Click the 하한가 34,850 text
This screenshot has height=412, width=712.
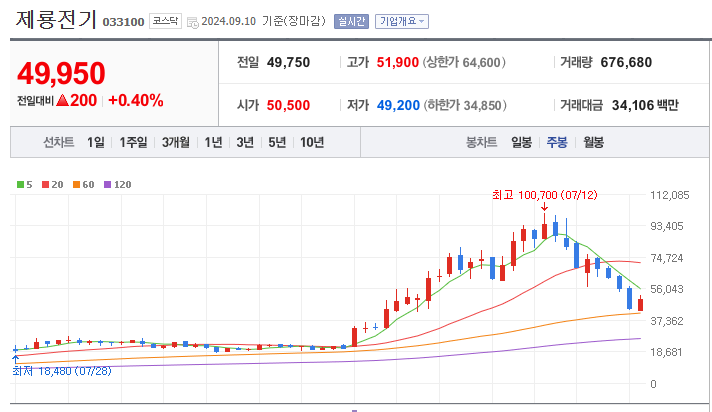pyautogui.click(x=465, y=105)
